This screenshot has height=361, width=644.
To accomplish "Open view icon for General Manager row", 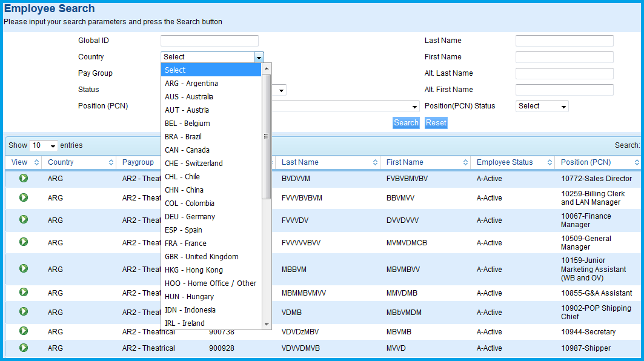I will 24,242.
